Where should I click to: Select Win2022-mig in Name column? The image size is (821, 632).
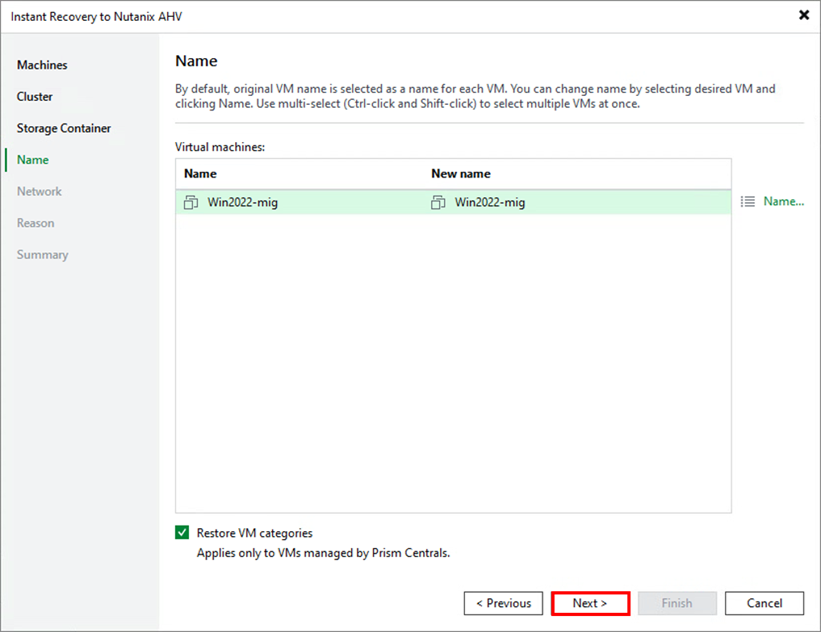(x=242, y=202)
